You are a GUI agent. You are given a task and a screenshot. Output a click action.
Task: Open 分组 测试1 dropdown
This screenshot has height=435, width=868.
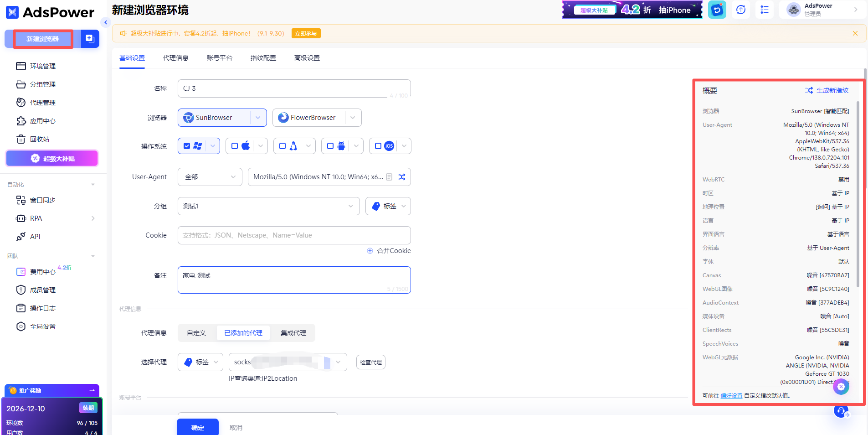[x=269, y=206]
